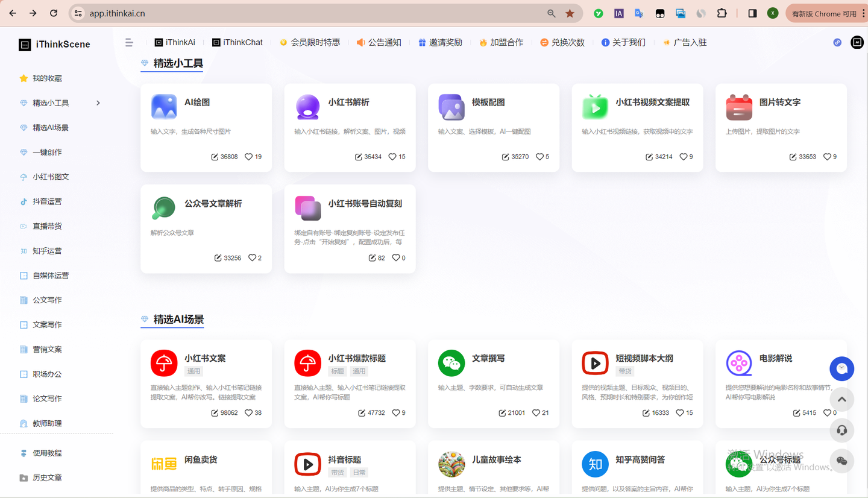This screenshot has height=498, width=868.
Task: Open 兑换次数 menu item
Action: (562, 42)
